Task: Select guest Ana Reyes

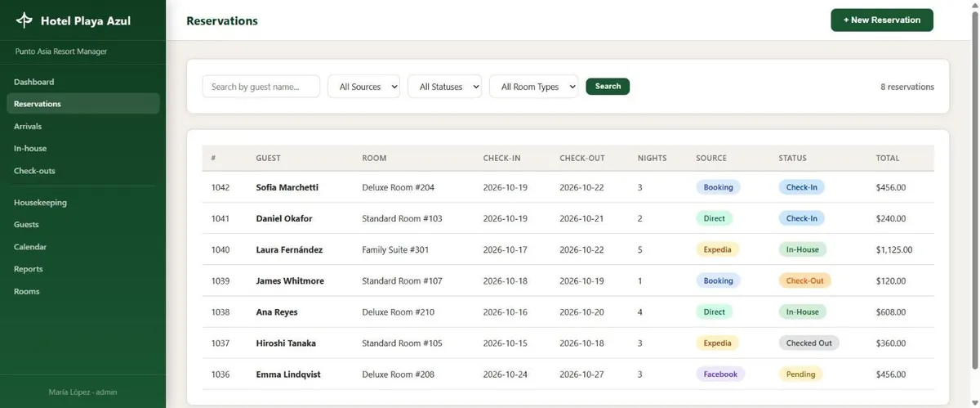Action: (x=277, y=312)
